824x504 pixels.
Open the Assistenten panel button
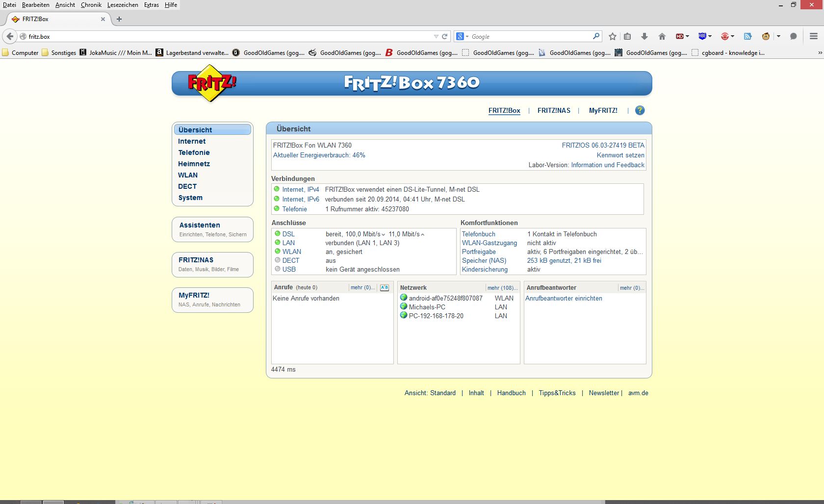coord(212,229)
